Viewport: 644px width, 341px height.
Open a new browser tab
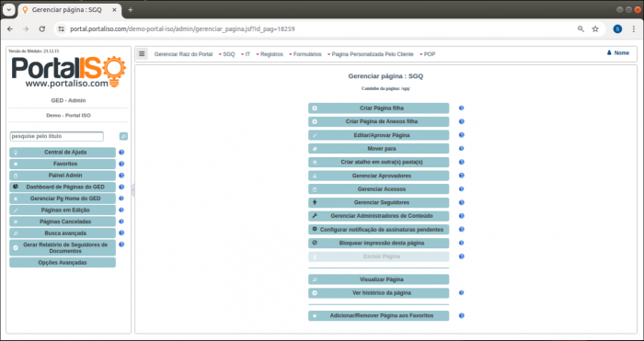point(131,10)
